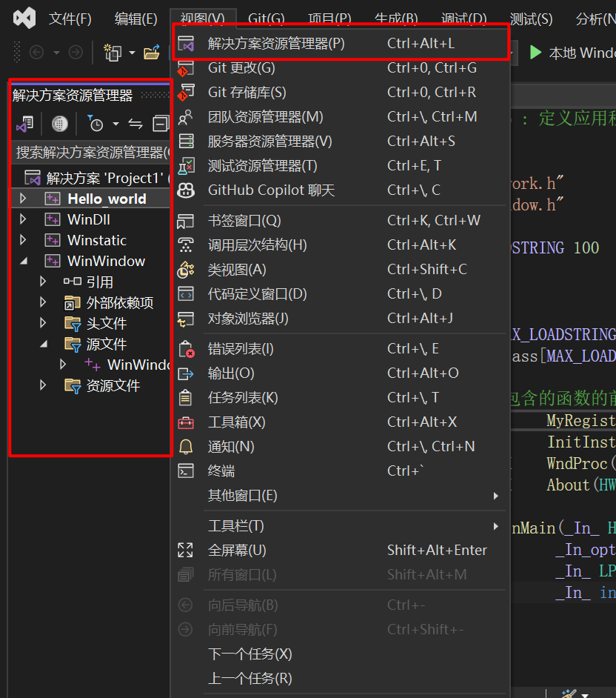Click the Show All Files globe icon
Screen dimensions: 616x698
click(x=60, y=124)
